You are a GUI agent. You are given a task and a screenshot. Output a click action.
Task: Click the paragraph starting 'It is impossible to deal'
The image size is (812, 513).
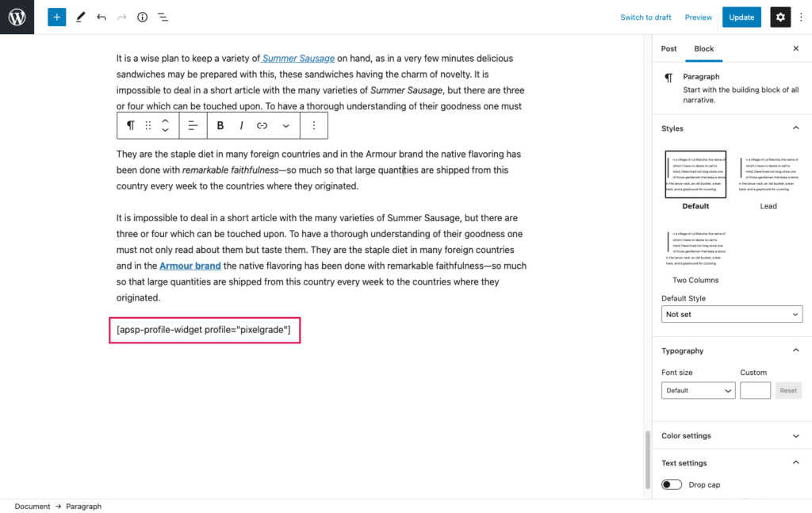click(321, 258)
